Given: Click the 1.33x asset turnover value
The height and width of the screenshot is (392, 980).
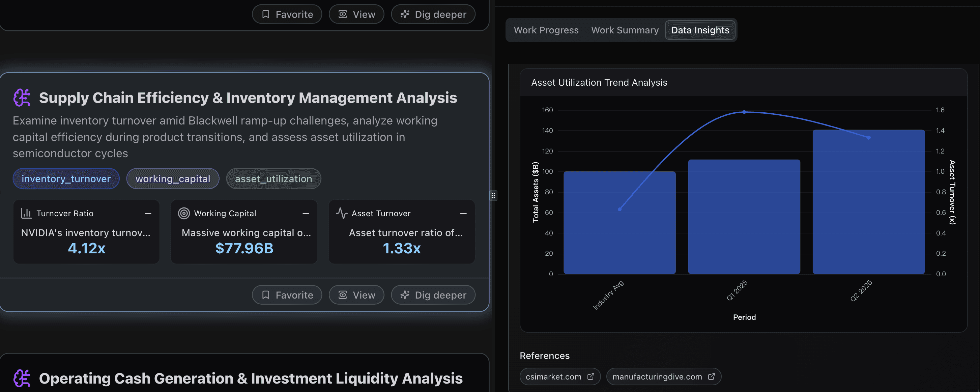Looking at the screenshot, I should tap(402, 248).
